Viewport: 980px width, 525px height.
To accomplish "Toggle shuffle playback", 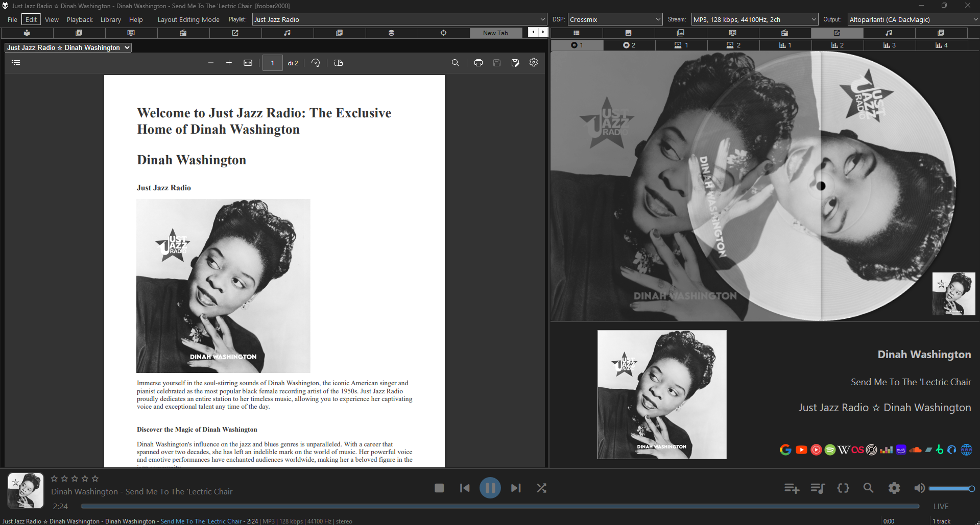I will [541, 488].
